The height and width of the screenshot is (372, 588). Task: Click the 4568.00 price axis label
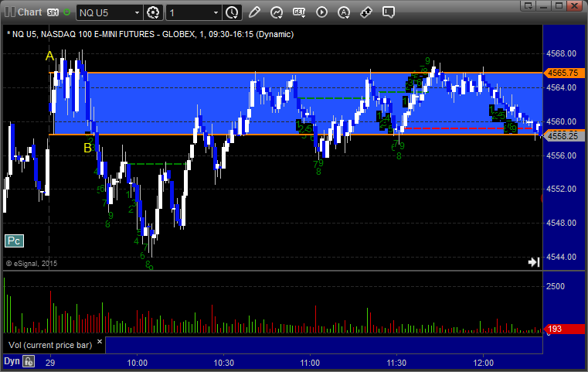point(561,53)
